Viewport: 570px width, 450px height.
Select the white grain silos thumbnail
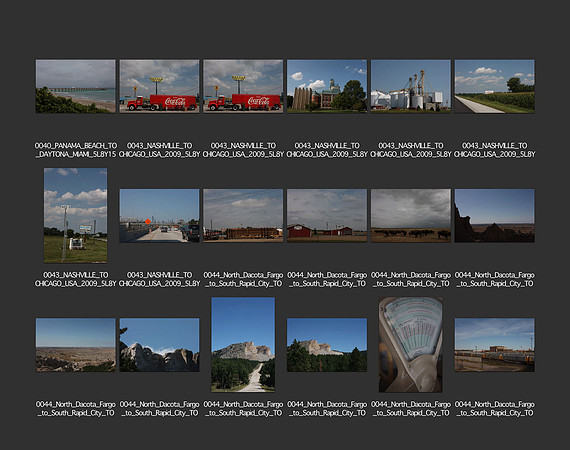pos(411,87)
